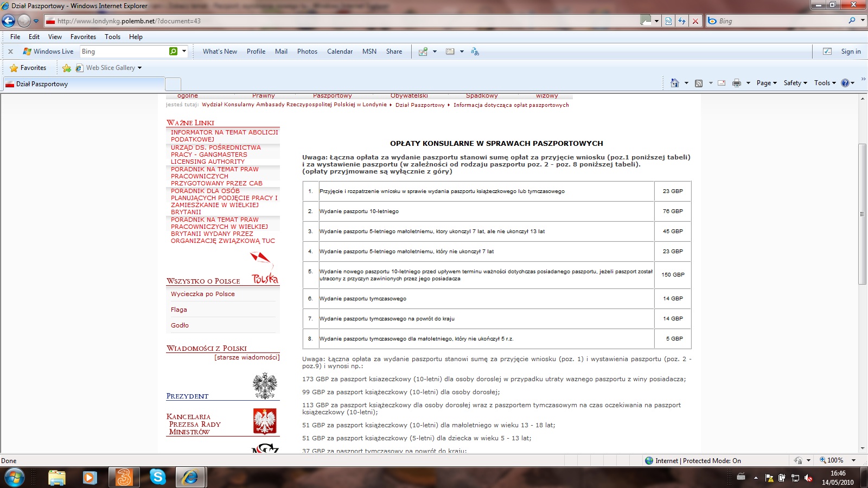Click the green Windows Live search button

click(x=173, y=52)
